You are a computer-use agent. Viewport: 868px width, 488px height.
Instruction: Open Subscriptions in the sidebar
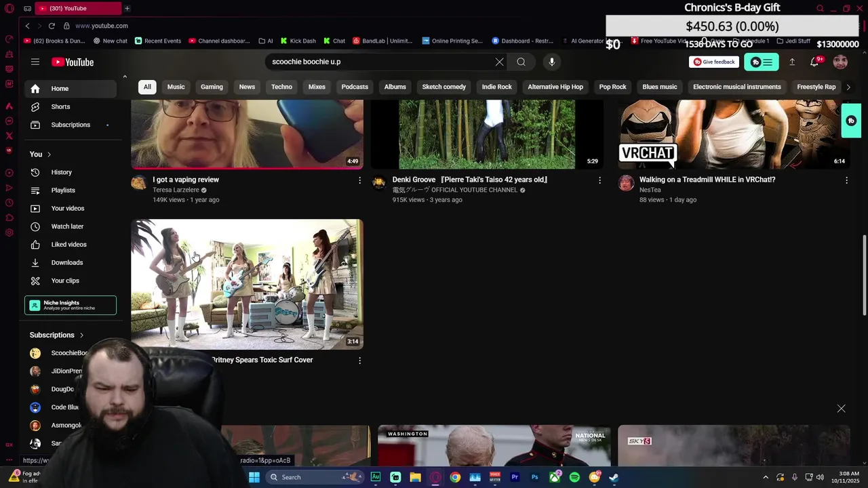coord(71,125)
